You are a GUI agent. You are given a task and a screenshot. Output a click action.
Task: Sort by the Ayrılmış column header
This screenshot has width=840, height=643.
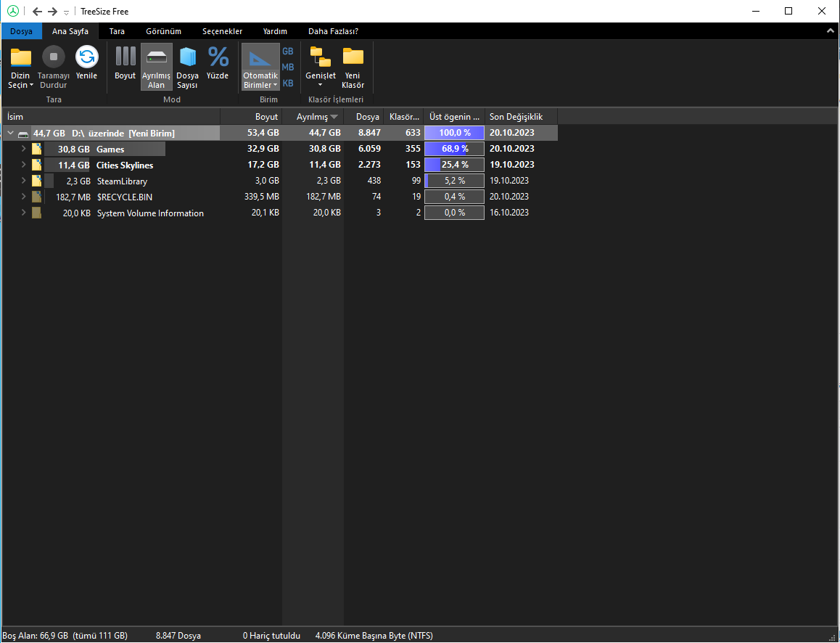313,117
